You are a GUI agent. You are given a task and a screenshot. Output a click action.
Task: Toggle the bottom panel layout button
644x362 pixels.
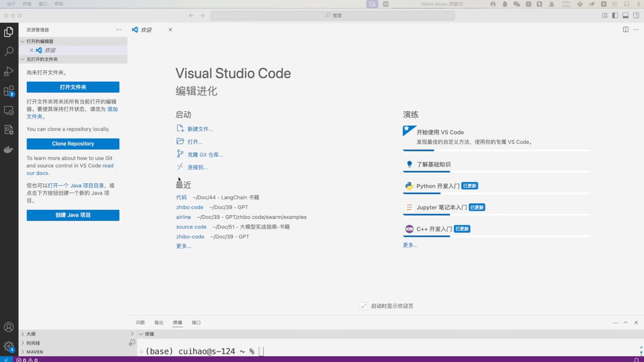pyautogui.click(x=626, y=15)
